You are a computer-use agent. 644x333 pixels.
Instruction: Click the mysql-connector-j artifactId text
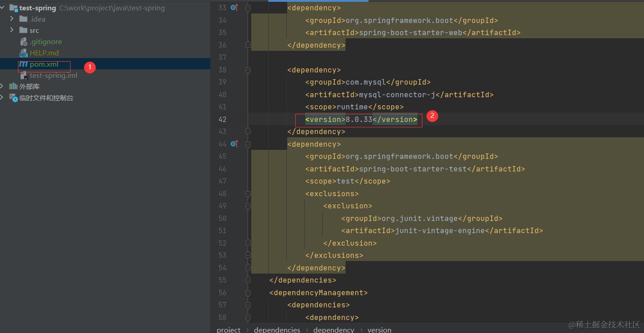[397, 94]
